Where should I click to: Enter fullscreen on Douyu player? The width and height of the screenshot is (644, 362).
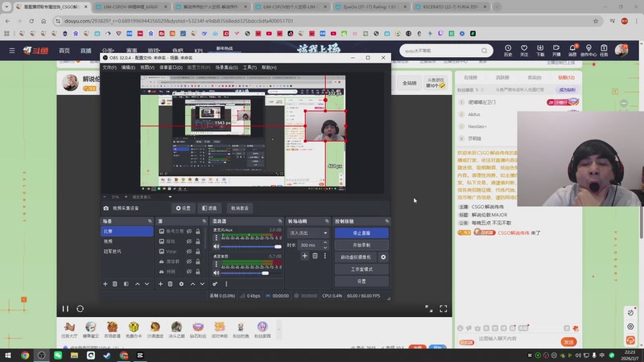pos(444,309)
